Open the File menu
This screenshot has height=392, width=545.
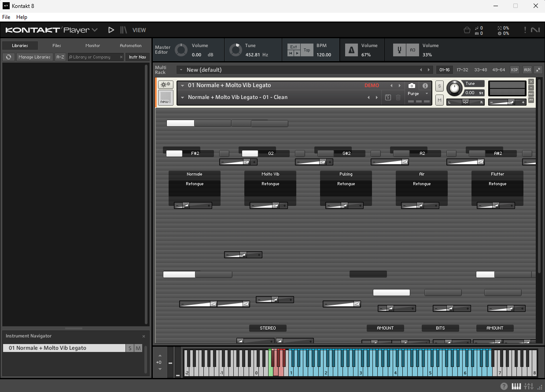click(x=6, y=17)
